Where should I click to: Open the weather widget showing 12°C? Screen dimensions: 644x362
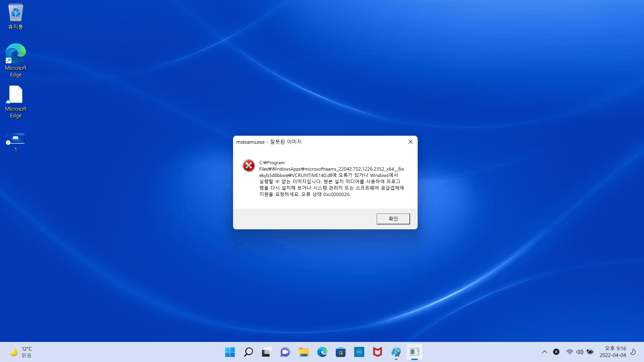coord(21,352)
